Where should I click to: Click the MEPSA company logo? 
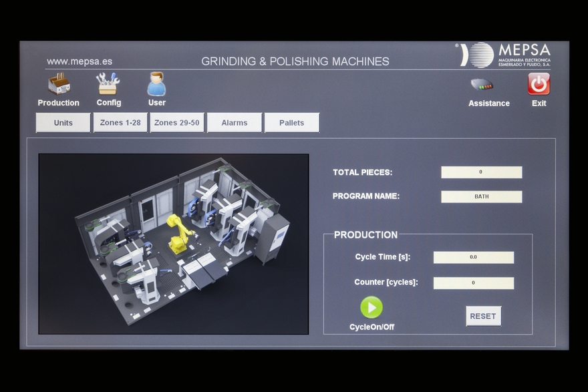click(x=505, y=55)
